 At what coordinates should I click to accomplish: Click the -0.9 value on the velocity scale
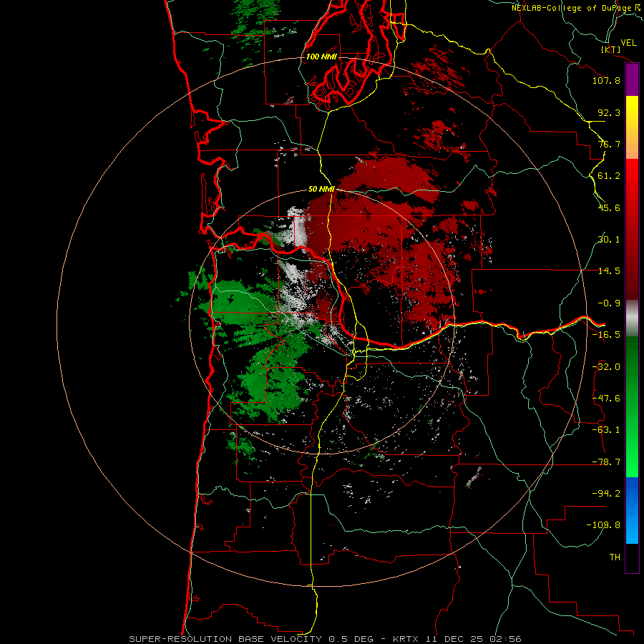click(x=609, y=303)
